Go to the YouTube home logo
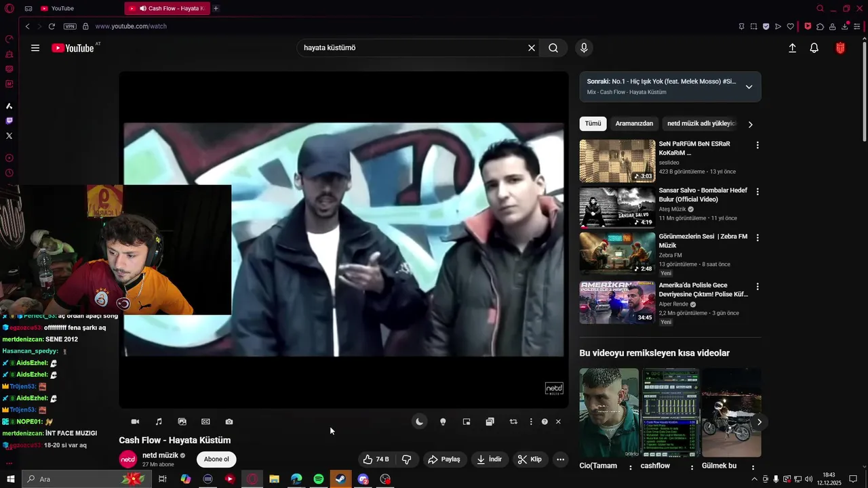 73,48
